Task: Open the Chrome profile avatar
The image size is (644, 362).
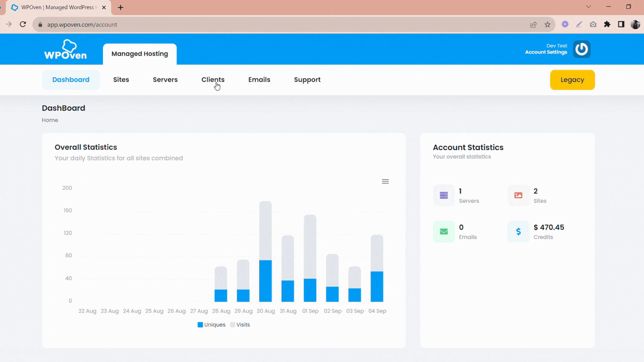Action: (635, 24)
